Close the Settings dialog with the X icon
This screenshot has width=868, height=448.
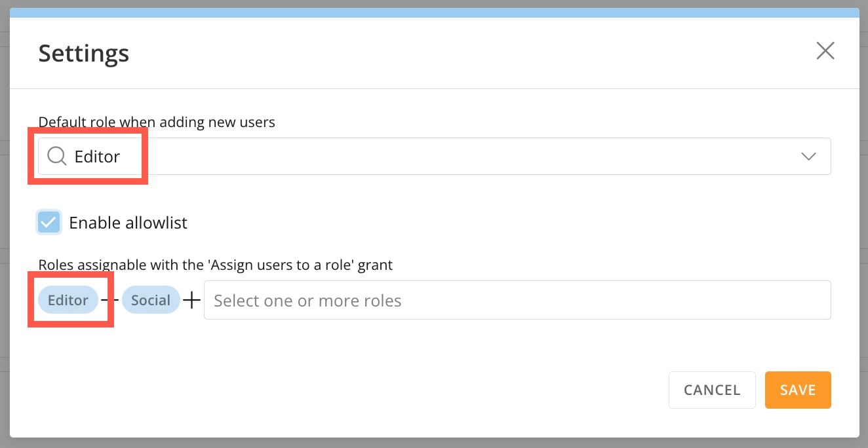click(825, 50)
